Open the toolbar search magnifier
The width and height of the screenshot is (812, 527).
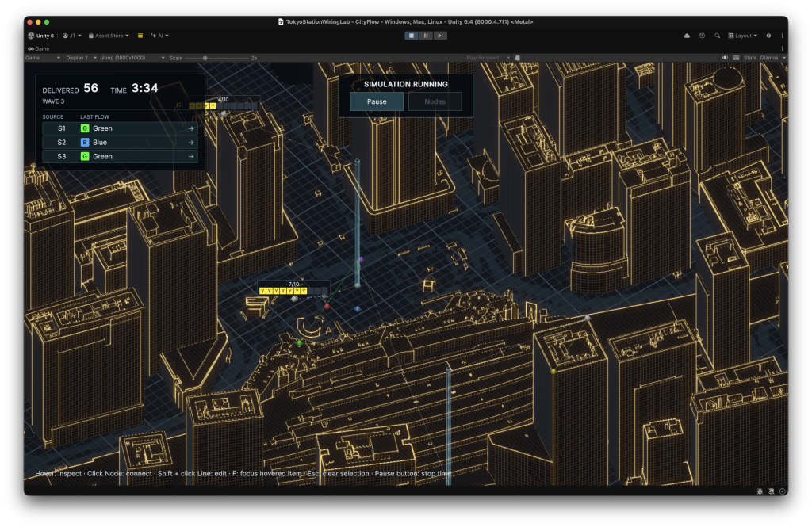pyautogui.click(x=717, y=36)
